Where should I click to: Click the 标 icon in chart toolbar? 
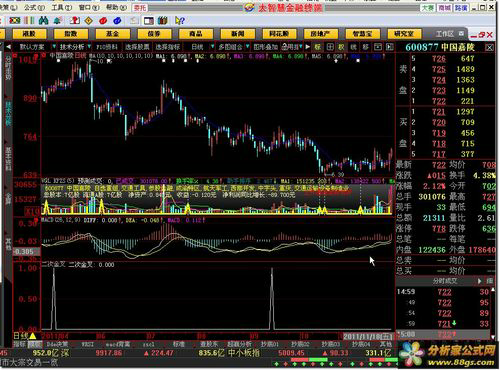318,47
